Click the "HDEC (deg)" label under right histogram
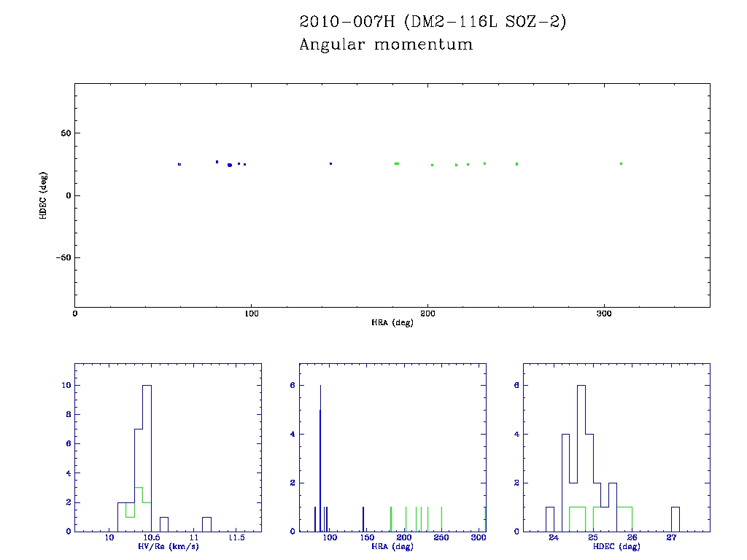This screenshot has height=560, width=747. point(616,546)
